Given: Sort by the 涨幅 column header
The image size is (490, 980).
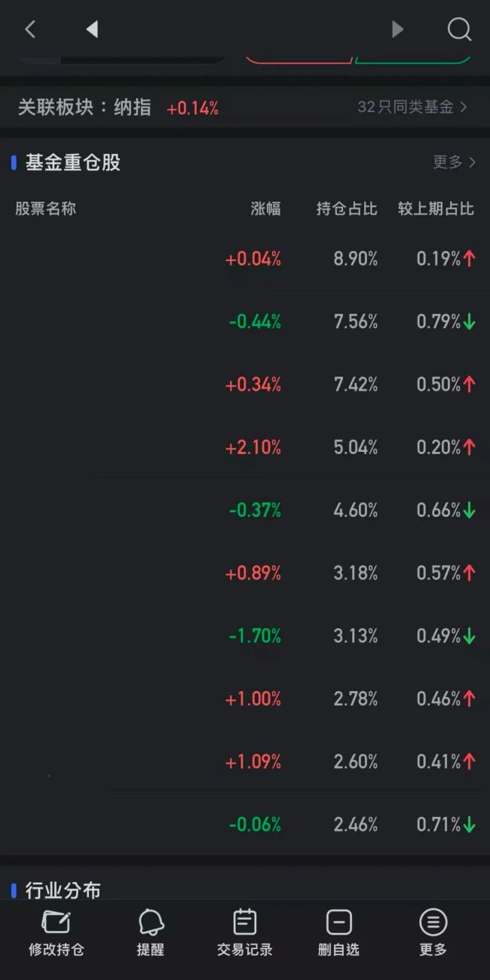Looking at the screenshot, I should [x=265, y=209].
